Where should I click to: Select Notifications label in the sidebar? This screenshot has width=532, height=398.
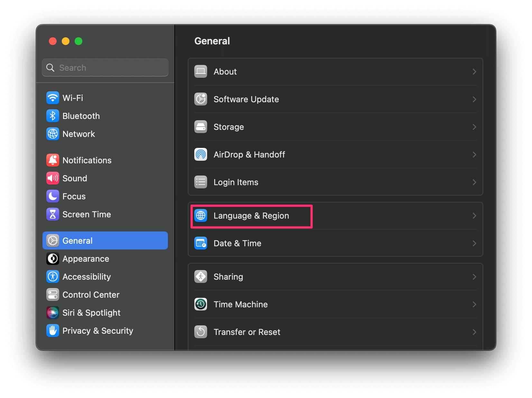87,160
